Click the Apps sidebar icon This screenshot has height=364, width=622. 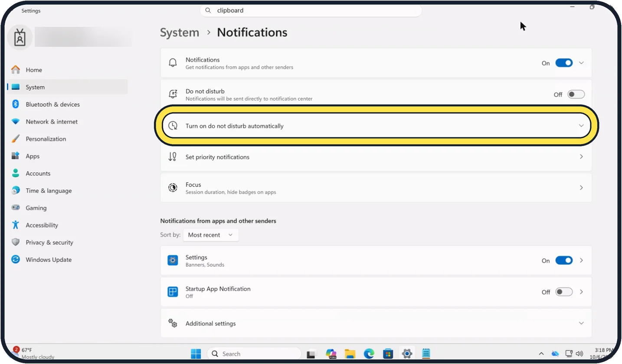[x=16, y=156]
